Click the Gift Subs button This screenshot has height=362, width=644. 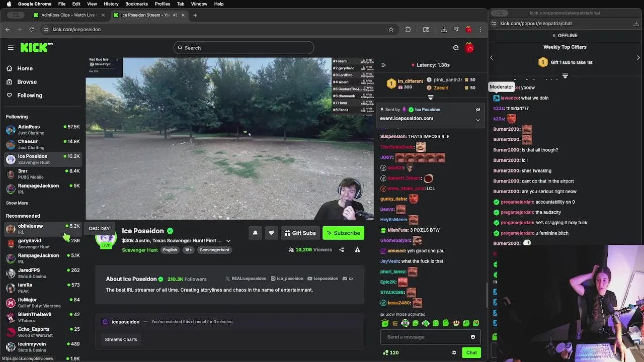[x=300, y=233]
